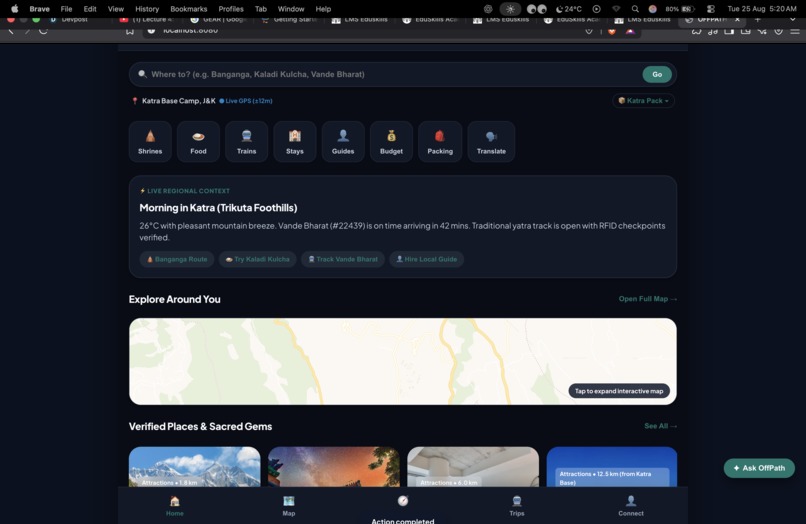Close the OFFPATH browser tab
The height and width of the screenshot is (524, 806).
pos(737,20)
